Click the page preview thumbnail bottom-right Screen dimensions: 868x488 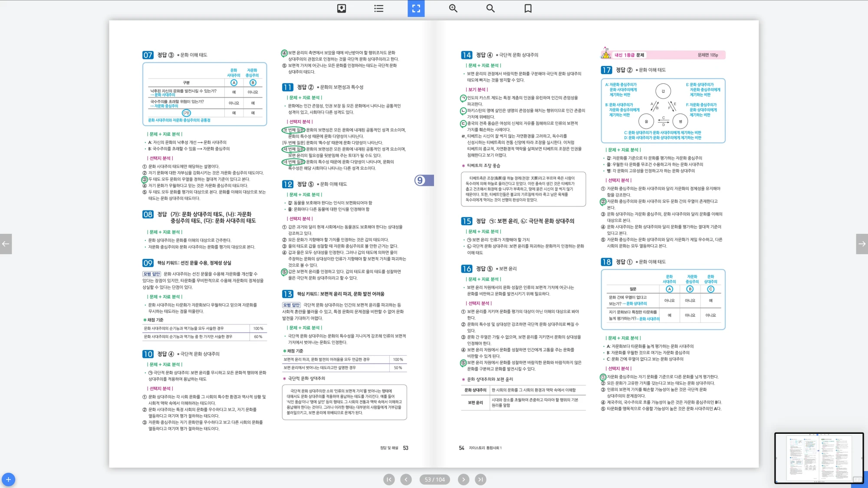pyautogui.click(x=819, y=458)
